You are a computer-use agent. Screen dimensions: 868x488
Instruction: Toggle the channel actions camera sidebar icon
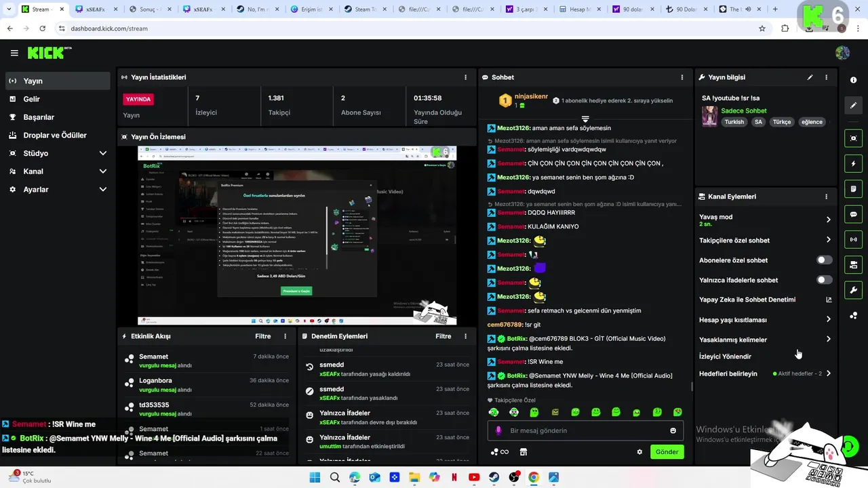853,264
